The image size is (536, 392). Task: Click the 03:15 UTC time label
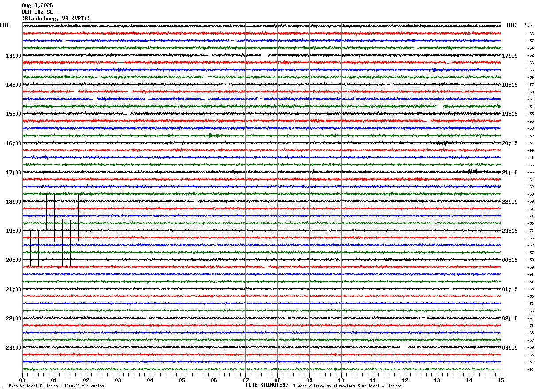pos(510,348)
